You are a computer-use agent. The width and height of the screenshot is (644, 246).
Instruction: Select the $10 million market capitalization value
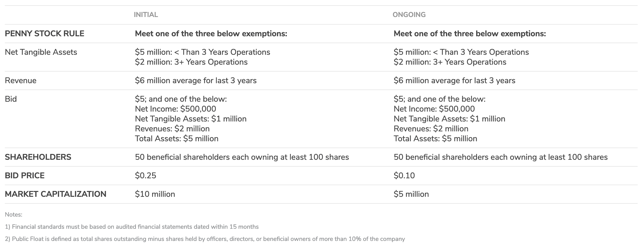pos(155,194)
